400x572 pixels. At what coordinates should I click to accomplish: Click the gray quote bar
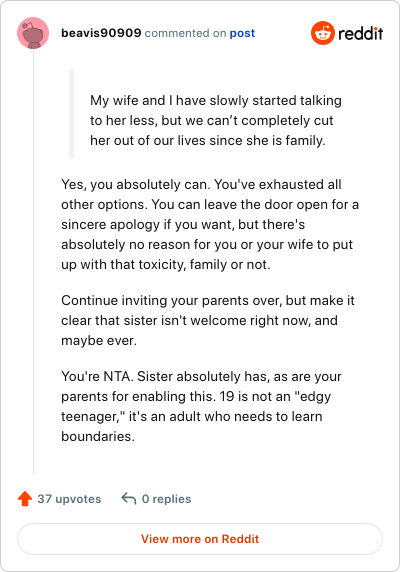[71, 114]
